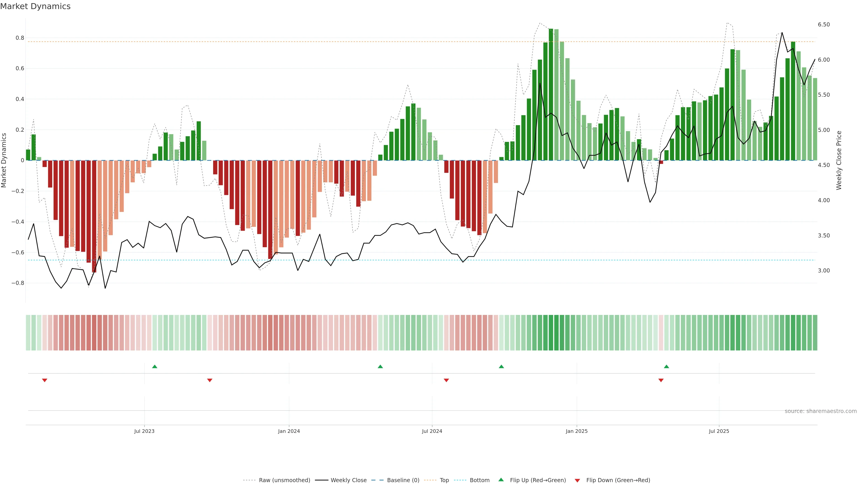Click the Jan 2024 x-axis label
Image resolution: width=868 pixels, height=488 pixels.
tap(289, 432)
